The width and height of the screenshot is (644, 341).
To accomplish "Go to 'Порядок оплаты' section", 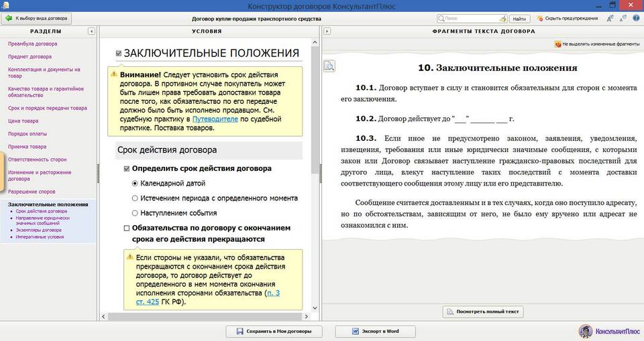I will pyautogui.click(x=27, y=134).
